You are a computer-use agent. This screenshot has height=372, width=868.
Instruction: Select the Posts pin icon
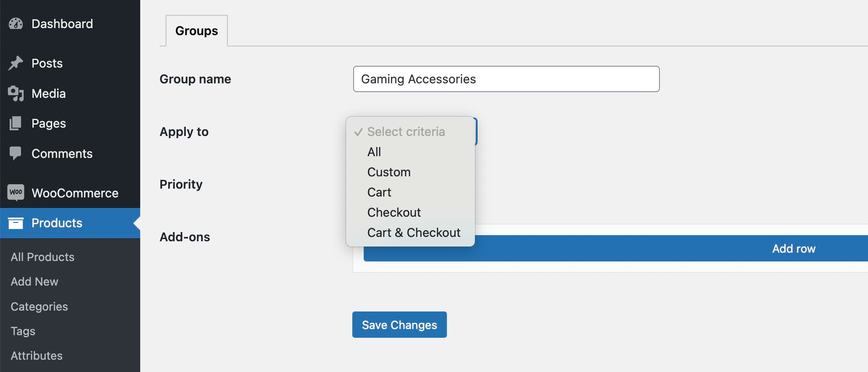pos(15,63)
